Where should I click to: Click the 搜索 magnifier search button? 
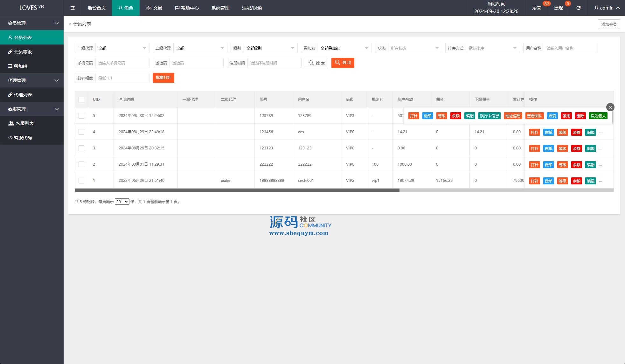tap(316, 63)
